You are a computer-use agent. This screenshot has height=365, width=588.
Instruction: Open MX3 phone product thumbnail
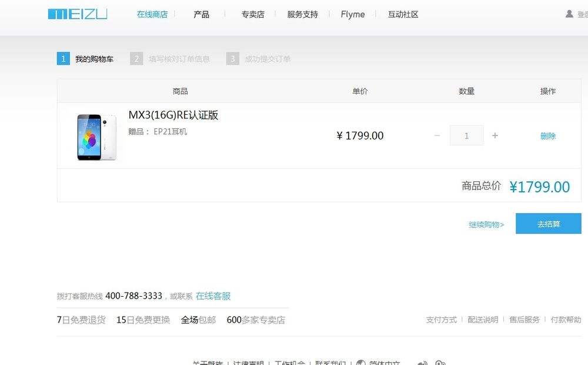click(x=96, y=137)
